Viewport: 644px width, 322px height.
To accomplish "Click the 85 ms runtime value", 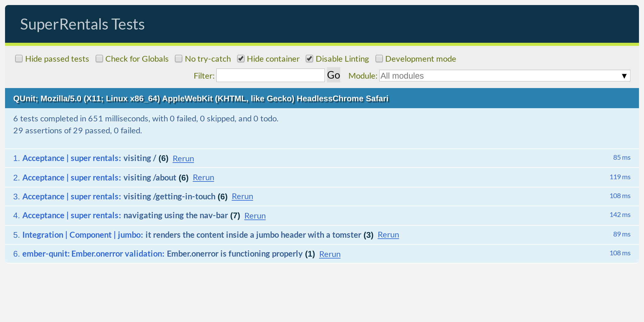I will point(622,158).
